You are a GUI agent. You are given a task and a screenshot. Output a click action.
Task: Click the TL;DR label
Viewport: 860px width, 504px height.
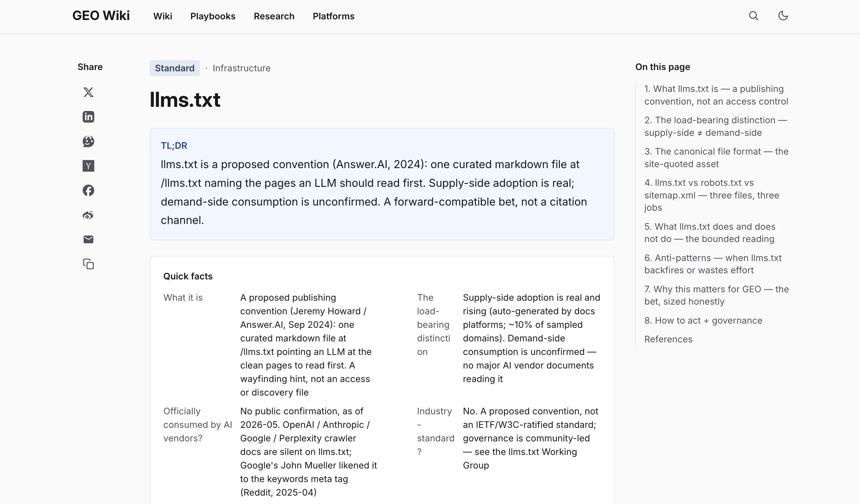174,146
